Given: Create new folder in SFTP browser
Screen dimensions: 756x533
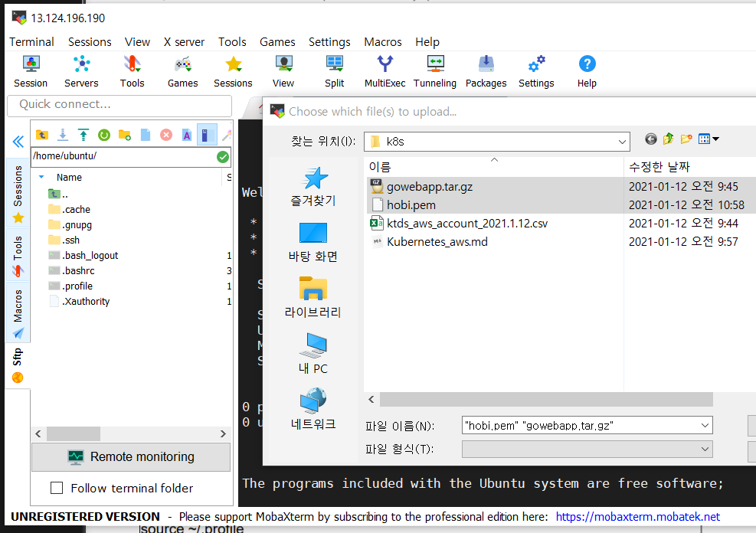Looking at the screenshot, I should (x=125, y=135).
